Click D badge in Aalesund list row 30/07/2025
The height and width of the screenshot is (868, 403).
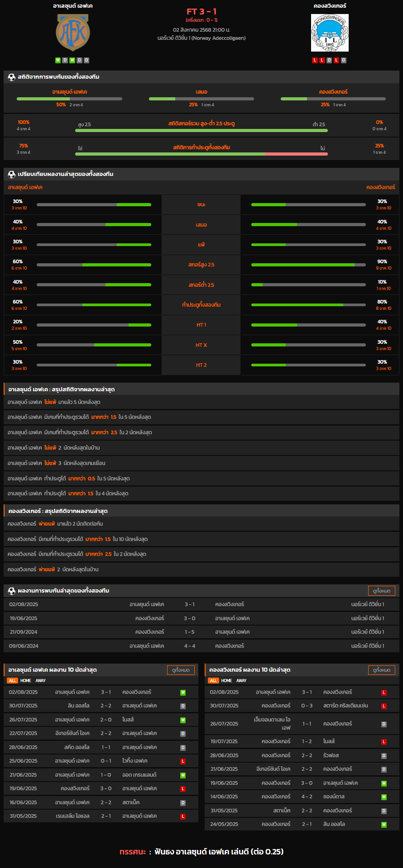pos(183,706)
